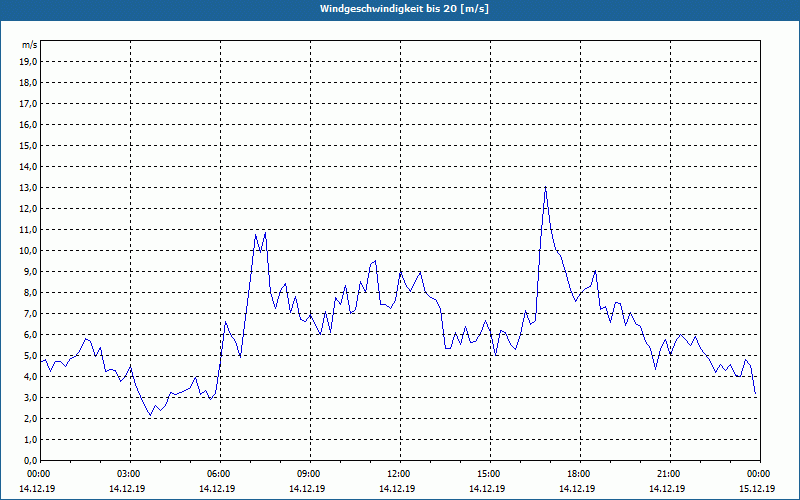Viewport: 800px width, 500px height.
Task: Click the 11,0 y-axis value
Action: point(28,230)
